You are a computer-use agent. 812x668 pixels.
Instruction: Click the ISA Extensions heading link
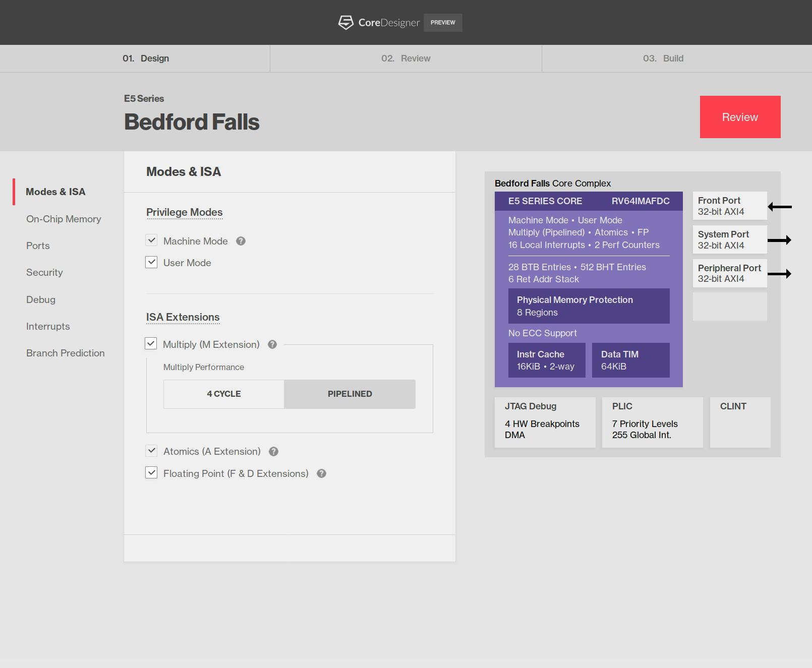point(183,317)
